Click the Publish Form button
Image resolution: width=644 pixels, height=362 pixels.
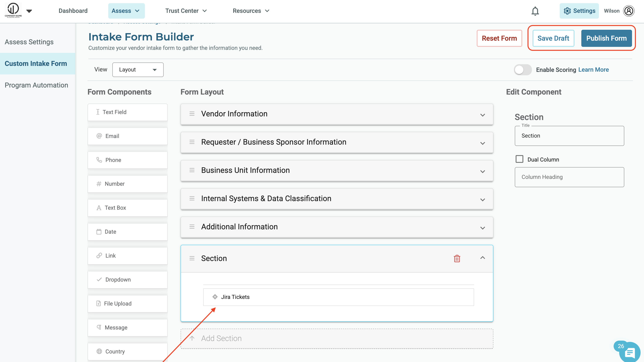coord(606,38)
